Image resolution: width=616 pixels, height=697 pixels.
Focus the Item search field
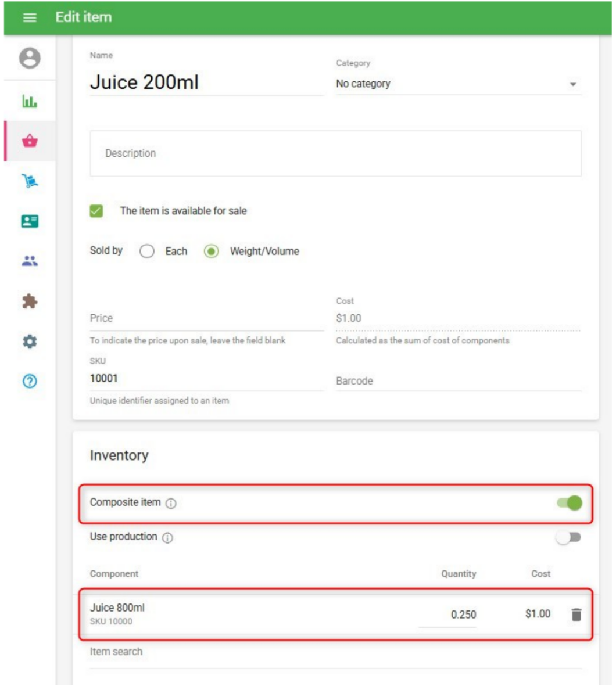[x=335, y=652]
